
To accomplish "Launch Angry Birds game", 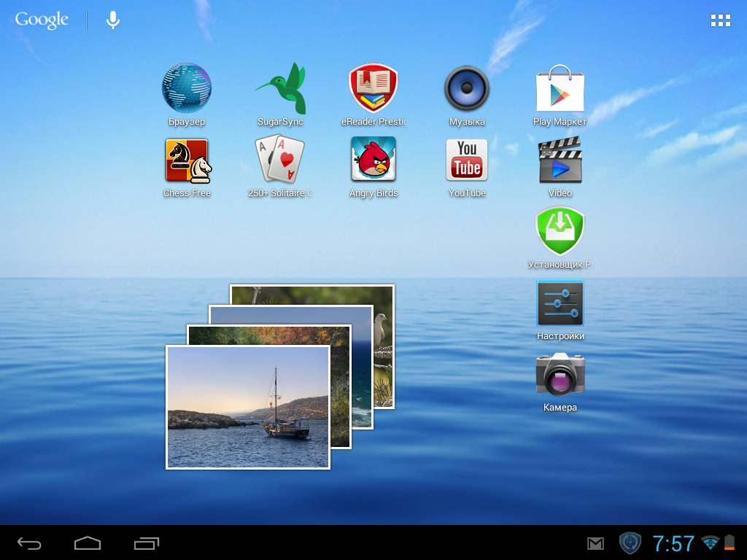I will coord(373,159).
